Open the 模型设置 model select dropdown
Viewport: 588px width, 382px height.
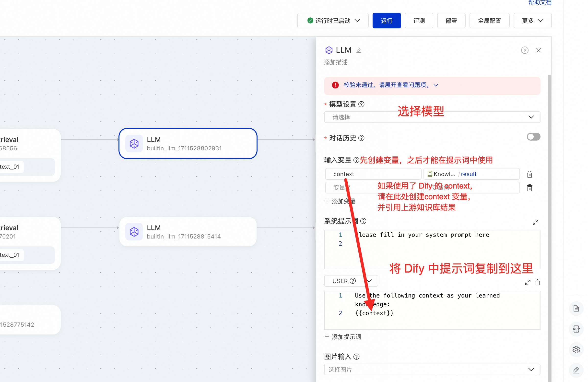432,117
